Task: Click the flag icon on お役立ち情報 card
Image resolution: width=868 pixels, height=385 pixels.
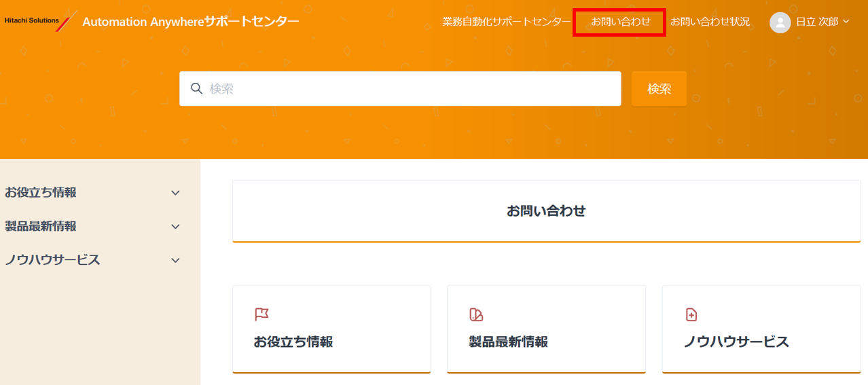Action: 261,314
